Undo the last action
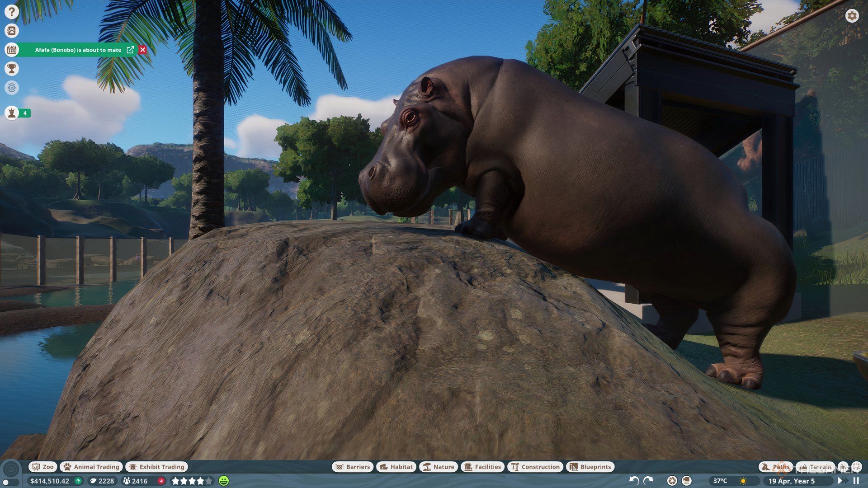 coord(634,481)
